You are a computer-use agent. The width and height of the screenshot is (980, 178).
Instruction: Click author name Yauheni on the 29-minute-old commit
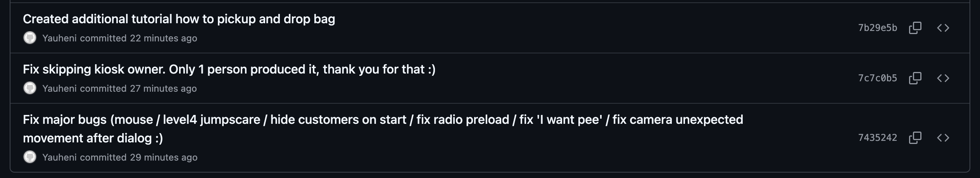(x=59, y=157)
